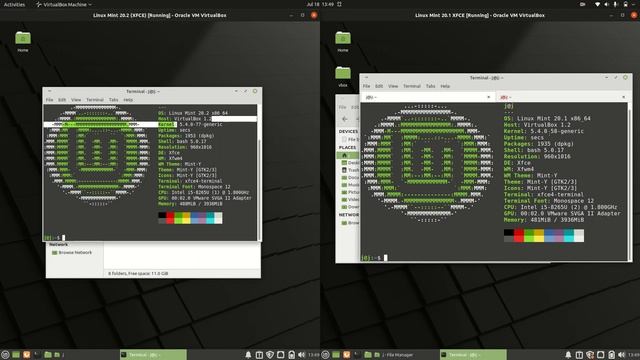Image resolution: width=640 pixels, height=360 pixels.
Task: Click back arrow in Mint 20.1 file manager
Action: pos(345,119)
